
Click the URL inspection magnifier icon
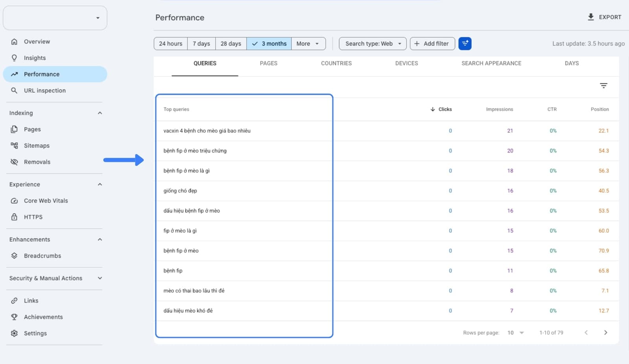click(x=14, y=90)
